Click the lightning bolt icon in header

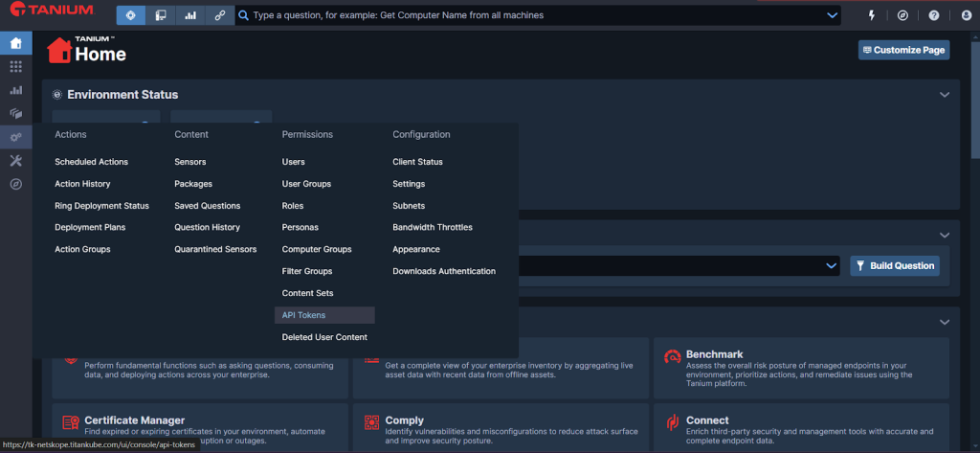point(872,15)
